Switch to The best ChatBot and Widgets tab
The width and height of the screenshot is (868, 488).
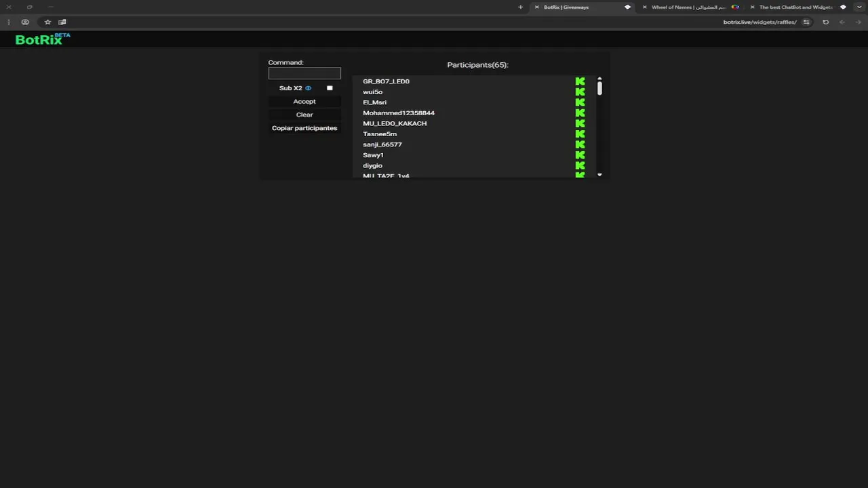(x=795, y=7)
